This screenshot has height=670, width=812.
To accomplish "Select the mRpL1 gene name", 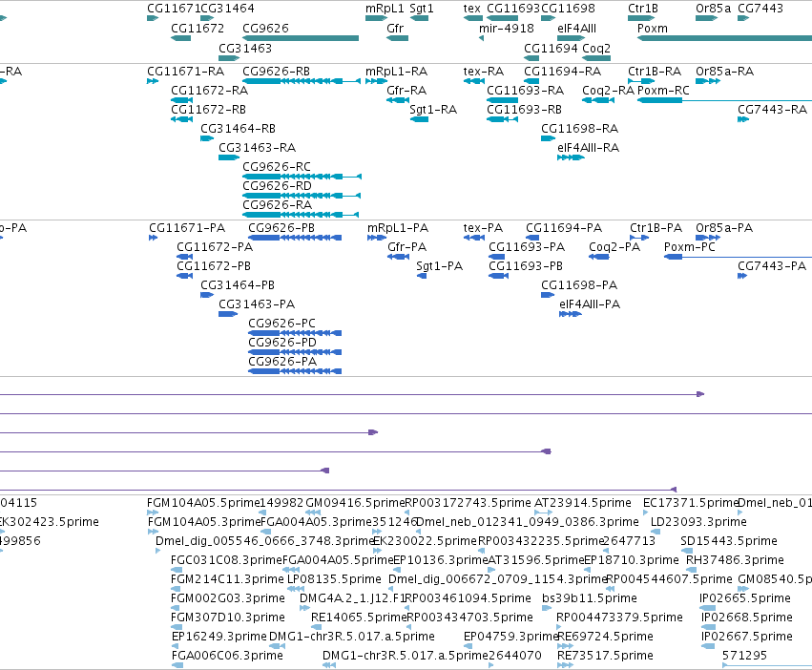I will click(x=385, y=9).
